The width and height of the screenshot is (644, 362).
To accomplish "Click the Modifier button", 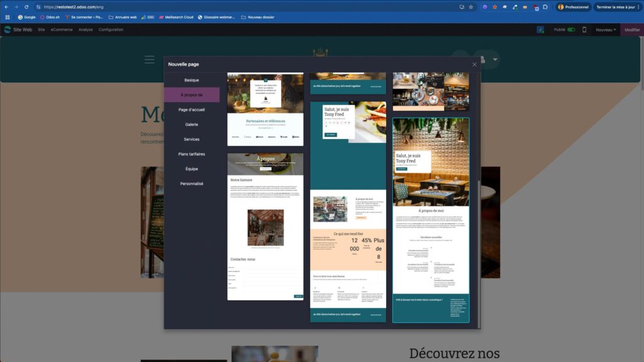I will (x=632, y=30).
